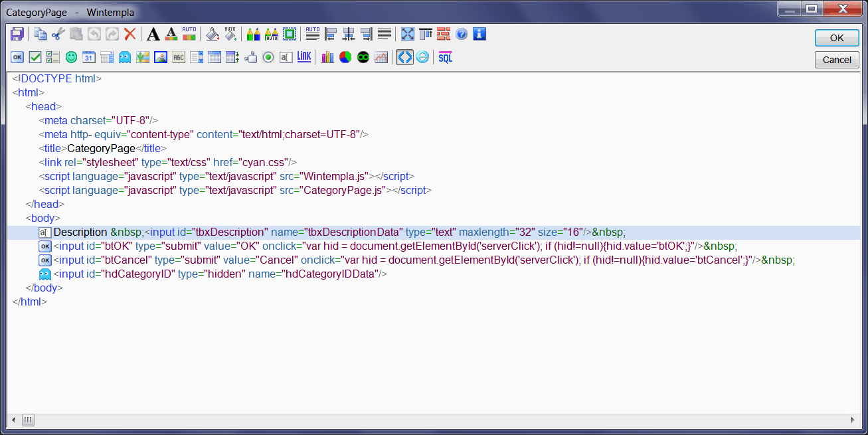Choose text color (A with color bar)
Viewport: 868px width, 435px height.
coord(171,34)
